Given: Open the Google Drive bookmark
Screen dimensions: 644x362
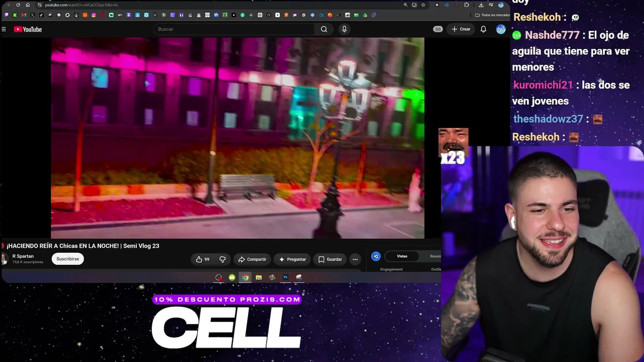Looking at the screenshot, I should coord(365,15).
